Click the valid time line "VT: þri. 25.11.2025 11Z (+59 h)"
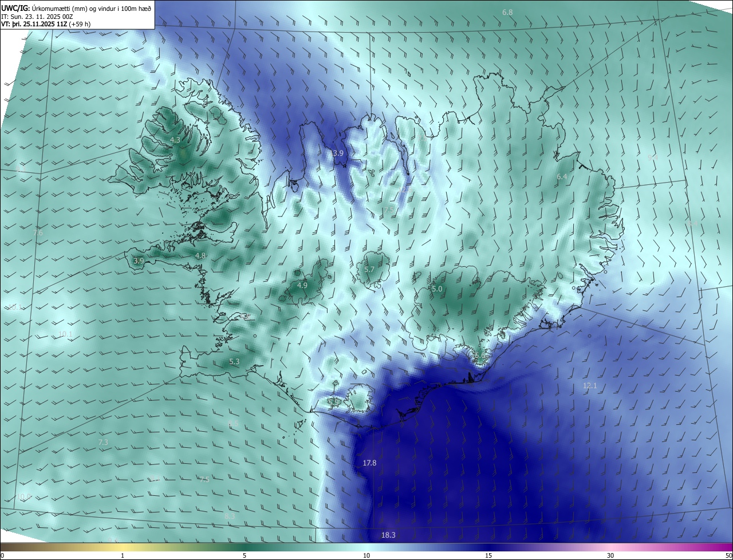This screenshot has height=560, width=733. coord(46,24)
